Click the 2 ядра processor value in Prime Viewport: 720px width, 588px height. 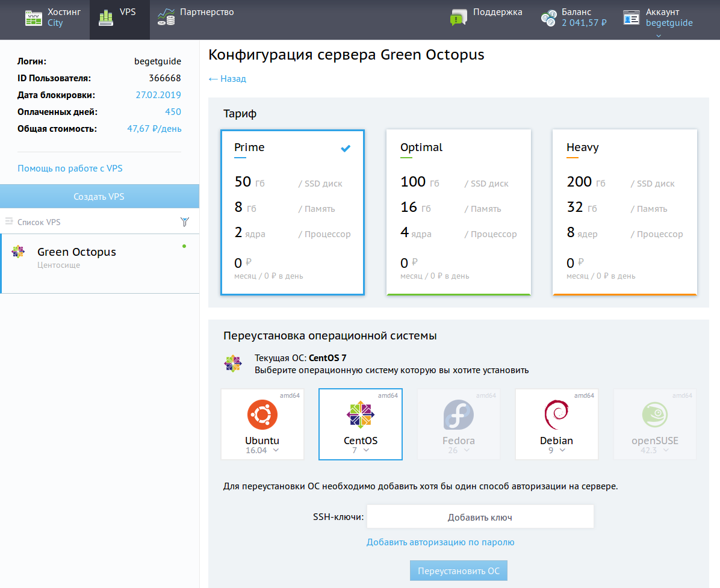[x=250, y=233]
